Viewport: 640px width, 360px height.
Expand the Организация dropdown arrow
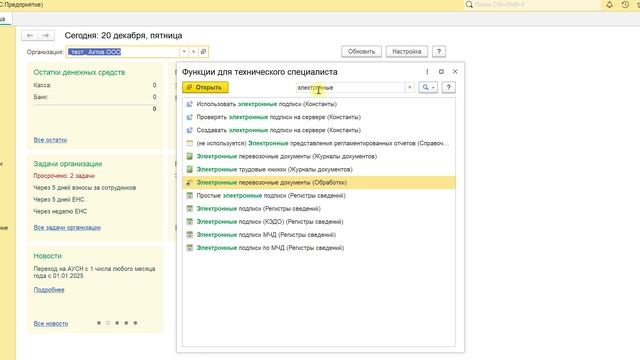pyautogui.click(x=184, y=52)
